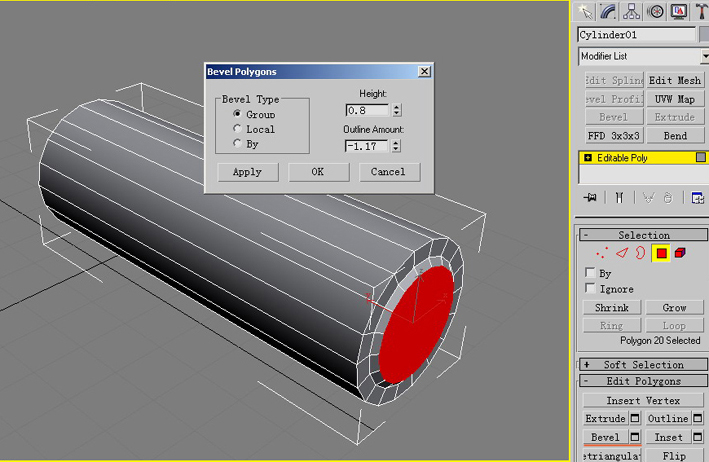709x462 pixels.
Task: Click the Pin Stack icon
Action: click(x=590, y=198)
